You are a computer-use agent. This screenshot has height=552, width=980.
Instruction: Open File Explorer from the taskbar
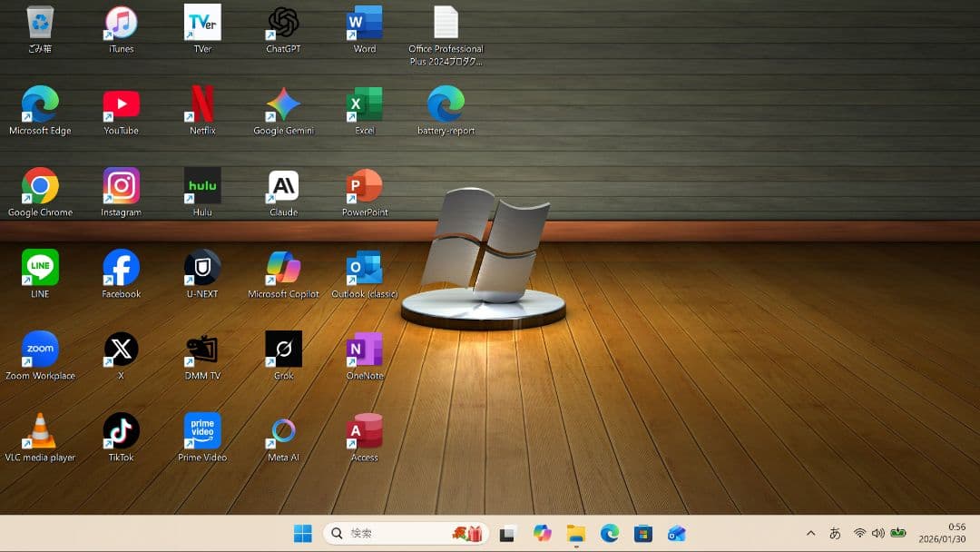(575, 534)
